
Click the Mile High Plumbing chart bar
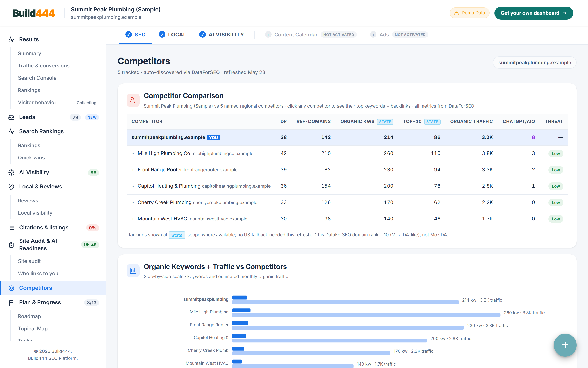pos(366,313)
